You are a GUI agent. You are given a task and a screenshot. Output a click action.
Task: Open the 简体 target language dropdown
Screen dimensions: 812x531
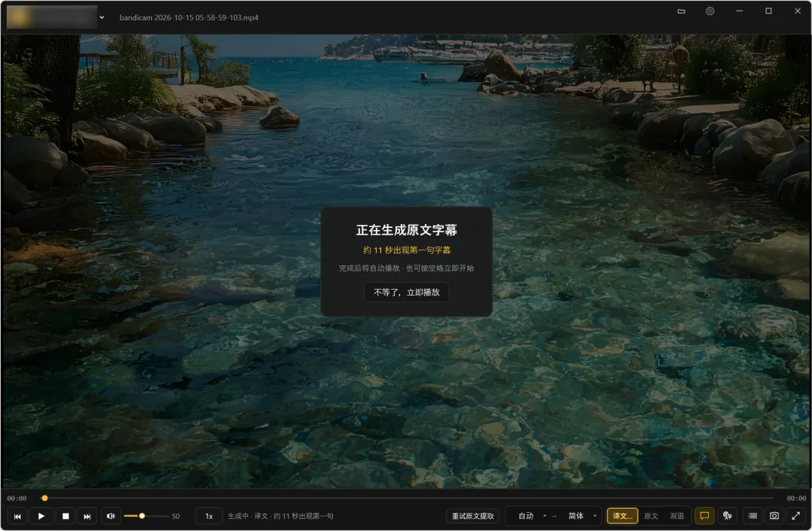tap(583, 516)
